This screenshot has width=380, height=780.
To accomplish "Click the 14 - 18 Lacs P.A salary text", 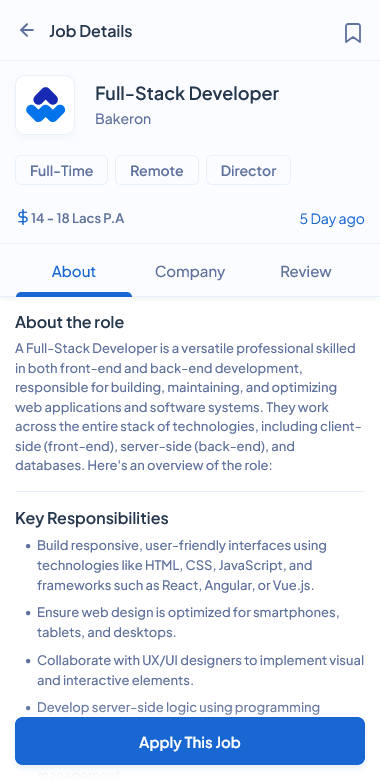I will tap(78, 218).
